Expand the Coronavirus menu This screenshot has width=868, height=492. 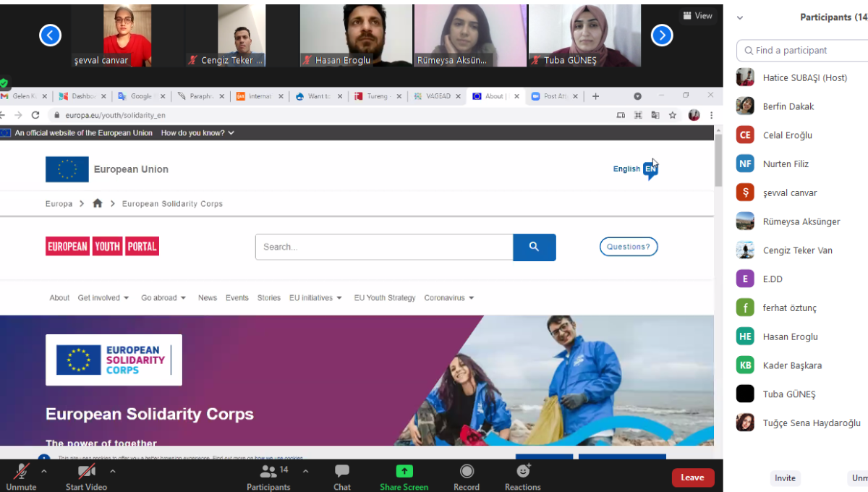[449, 298]
